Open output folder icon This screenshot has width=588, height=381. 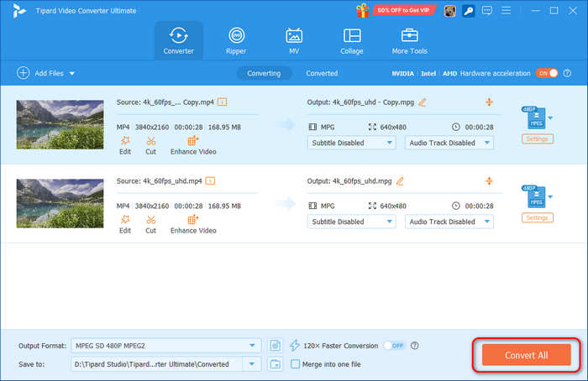click(276, 363)
